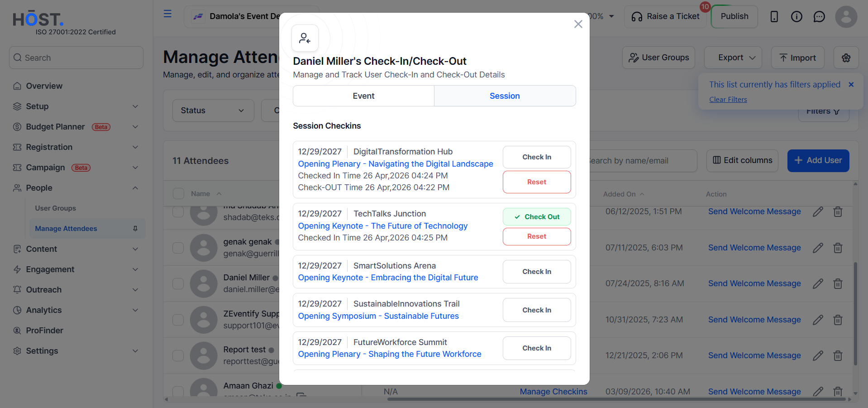This screenshot has width=868, height=408.
Task: Delete genak genak's row using trash icon
Action: [838, 248]
